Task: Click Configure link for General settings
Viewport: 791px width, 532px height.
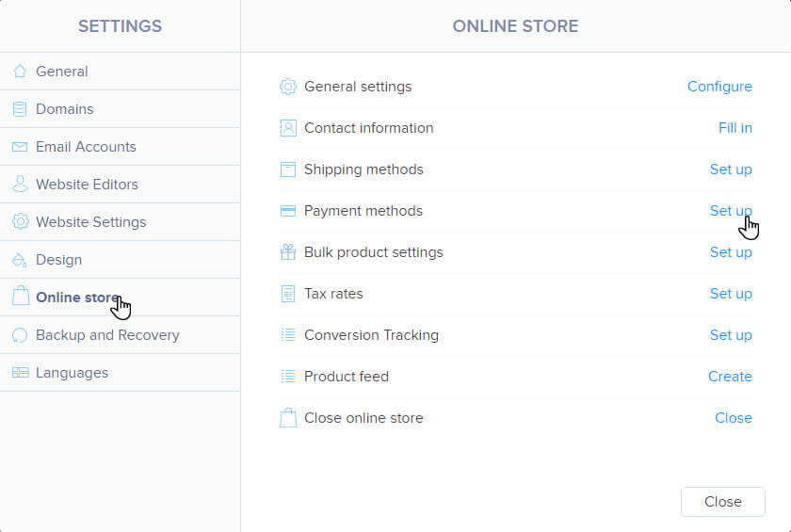Action: point(719,87)
